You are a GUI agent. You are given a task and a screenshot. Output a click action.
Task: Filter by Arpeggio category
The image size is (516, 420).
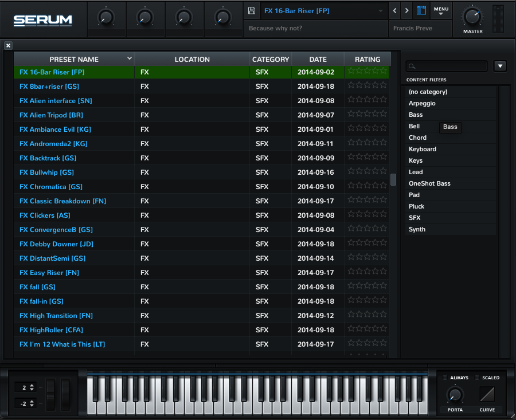coord(451,103)
